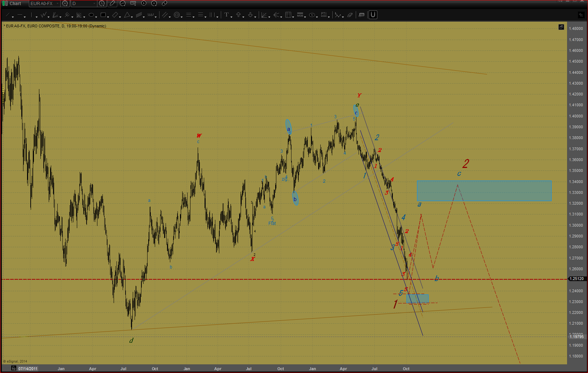Expand the rectangle tool options arrow
This screenshot has width=588, height=373.
click(108, 17)
